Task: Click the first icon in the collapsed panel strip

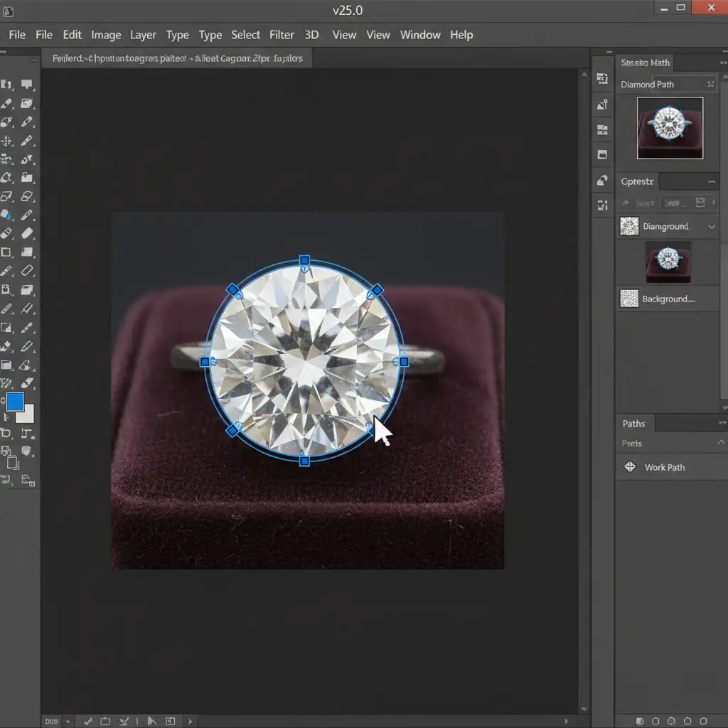Action: [602, 79]
